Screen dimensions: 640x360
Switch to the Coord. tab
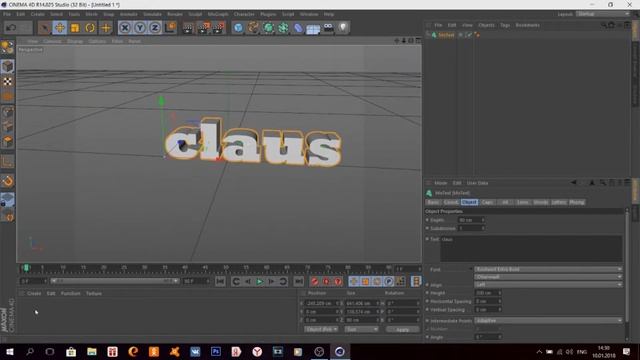tap(451, 202)
